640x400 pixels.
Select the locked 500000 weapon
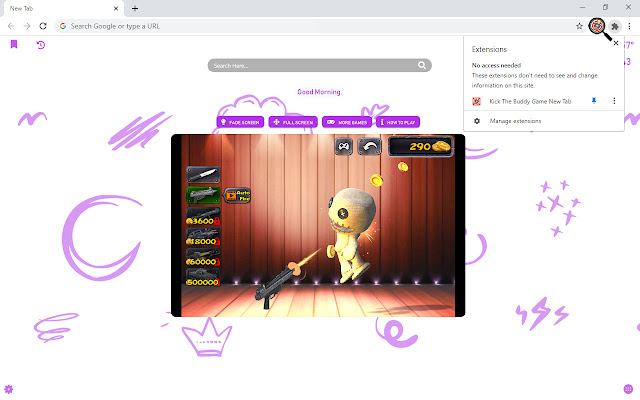203,278
